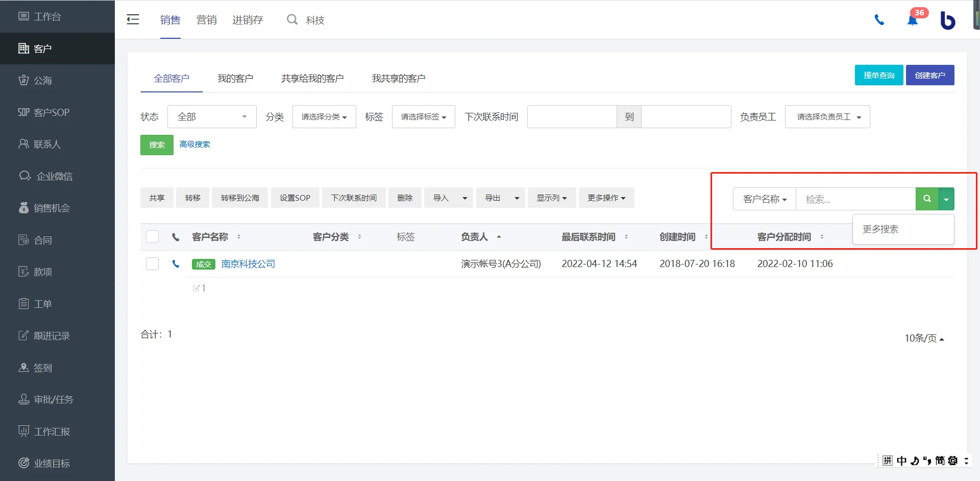The height and width of the screenshot is (481, 980).
Task: Click the 设置SOP button
Action: click(295, 198)
